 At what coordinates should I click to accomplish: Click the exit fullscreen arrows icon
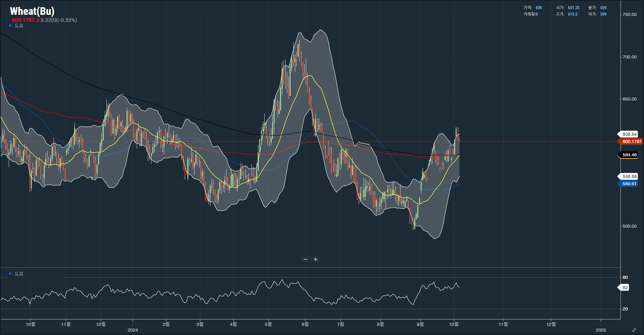pyautogui.click(x=634, y=330)
